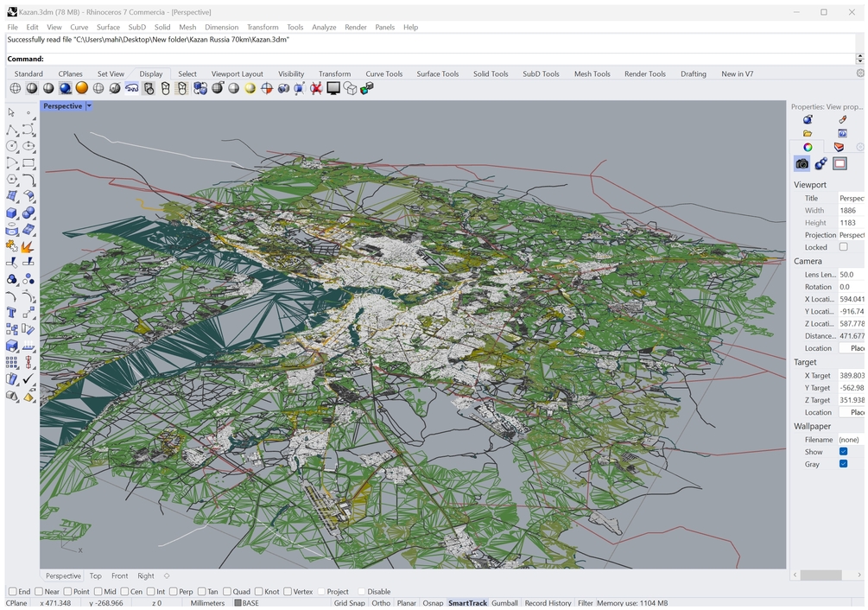This screenshot has height=610, width=868.
Task: Enable the viewport Locked checkbox
Action: point(843,247)
